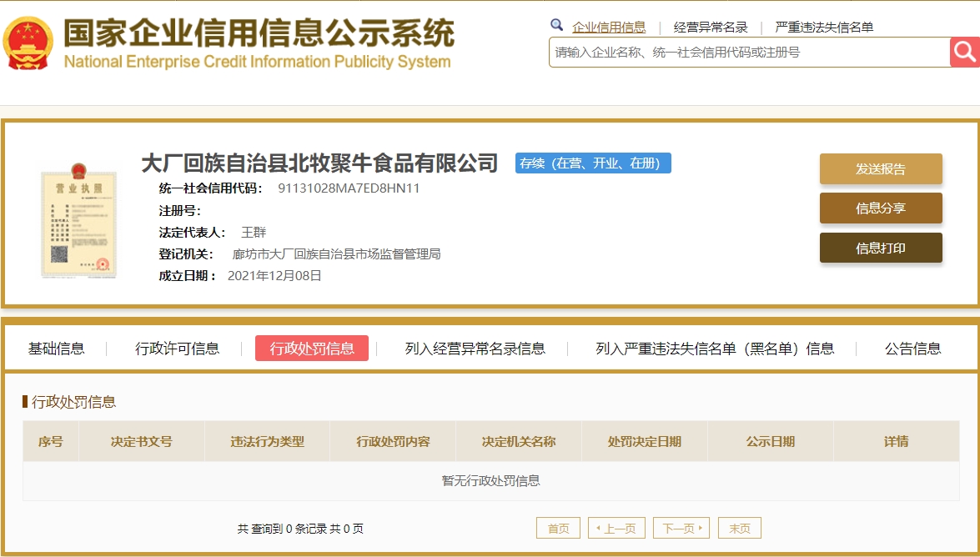Click the 信息打印 button
980x557 pixels.
(x=881, y=248)
